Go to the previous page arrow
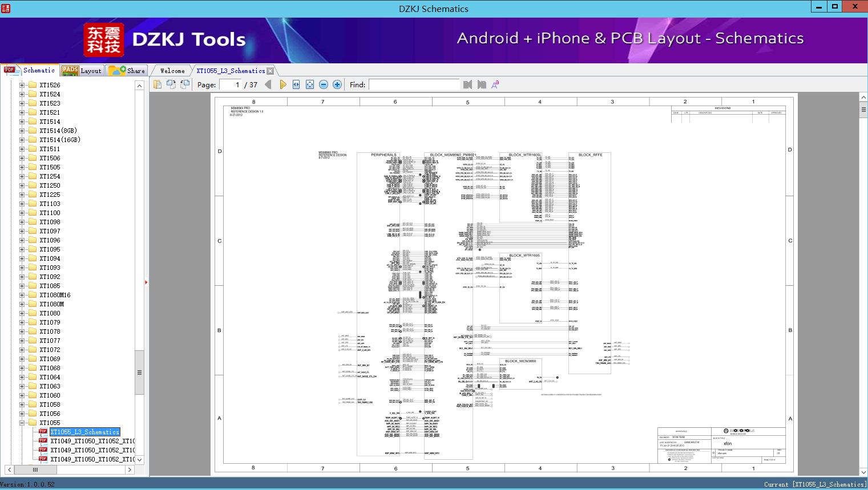868x490 pixels. point(268,84)
